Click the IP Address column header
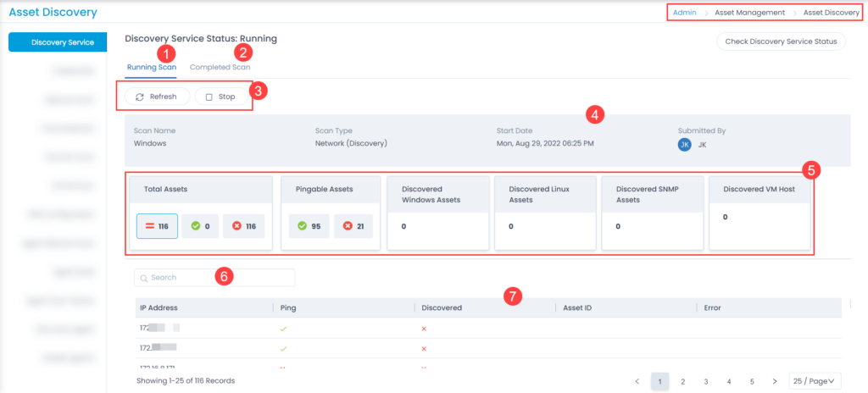868x393 pixels. [159, 307]
